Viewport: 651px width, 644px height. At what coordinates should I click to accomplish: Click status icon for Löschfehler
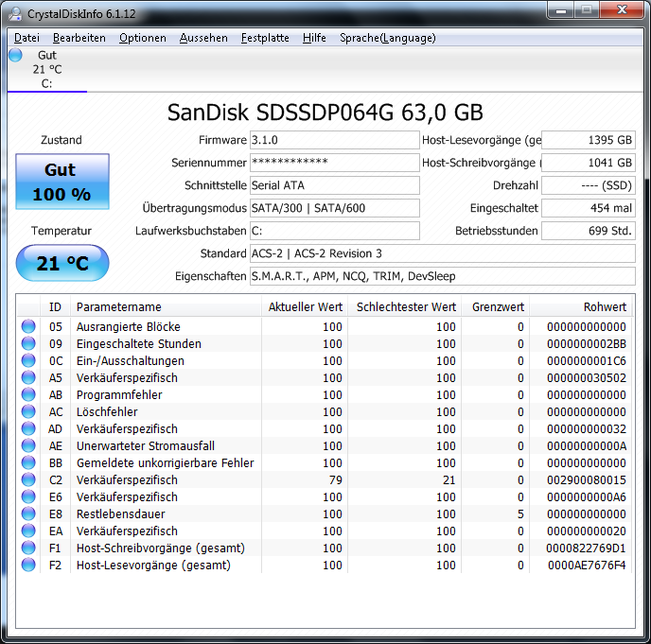click(x=28, y=411)
